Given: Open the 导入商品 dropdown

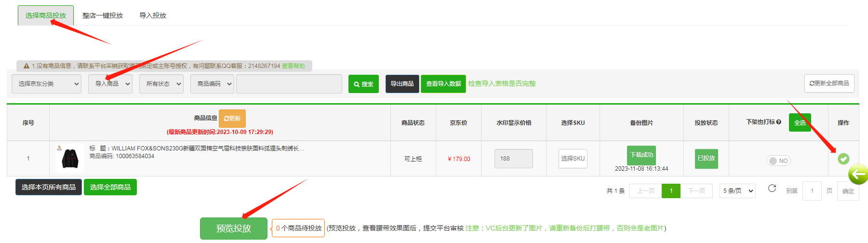Looking at the screenshot, I should click(110, 84).
